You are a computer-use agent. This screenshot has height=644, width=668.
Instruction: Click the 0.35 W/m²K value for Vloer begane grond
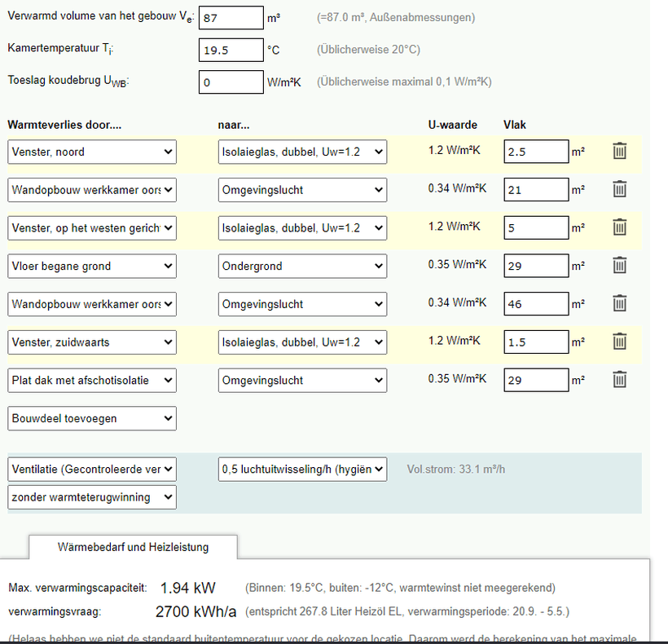click(457, 264)
